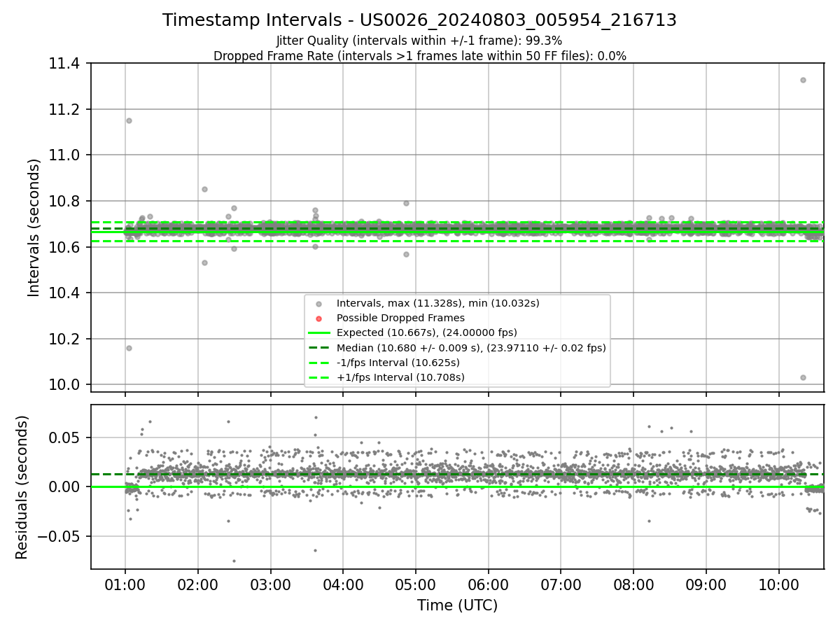Click the dark green dashed 'Median' line sample in the legend
The width and height of the screenshot is (840, 630).
(x=318, y=348)
